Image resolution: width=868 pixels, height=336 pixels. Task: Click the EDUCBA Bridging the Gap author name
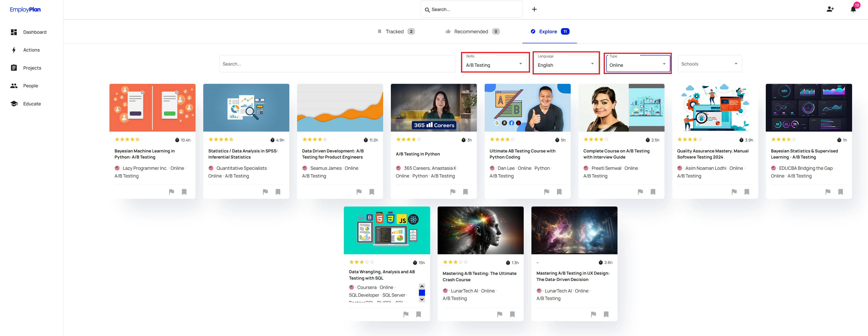click(x=806, y=168)
